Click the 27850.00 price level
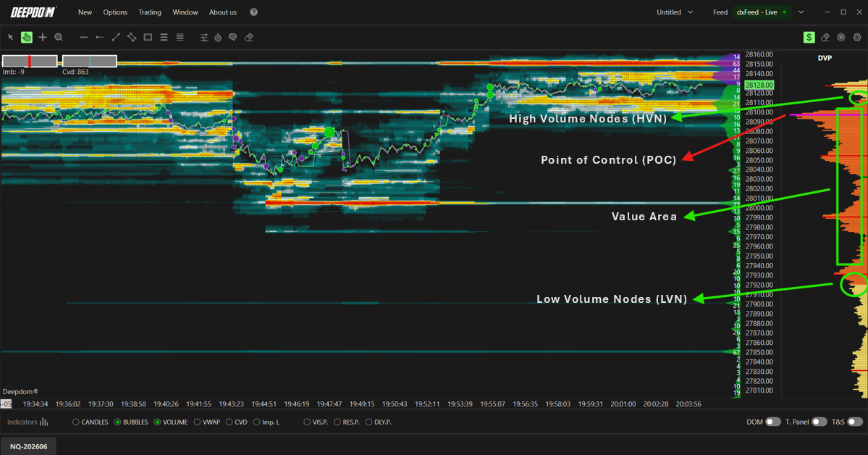This screenshot has height=455, width=868. [759, 352]
